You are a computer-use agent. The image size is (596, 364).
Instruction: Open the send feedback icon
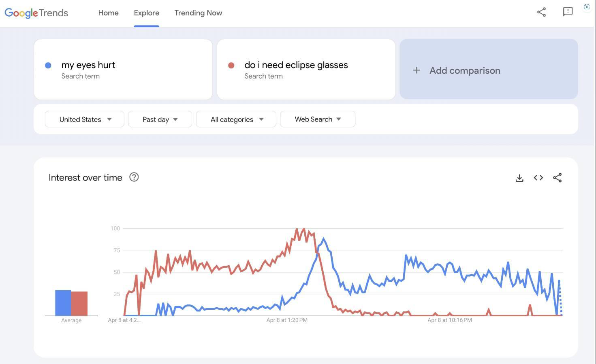[568, 12]
